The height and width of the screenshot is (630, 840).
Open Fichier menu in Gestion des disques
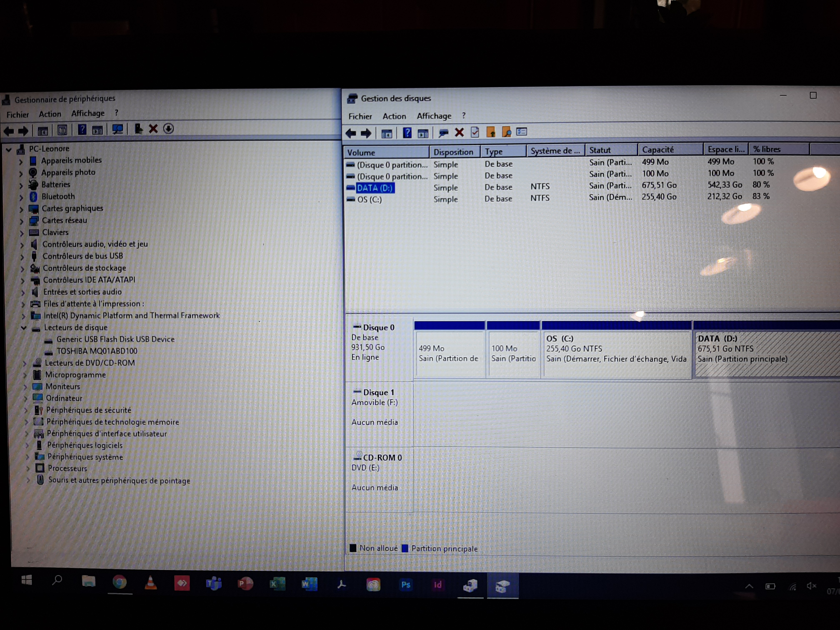click(x=360, y=117)
